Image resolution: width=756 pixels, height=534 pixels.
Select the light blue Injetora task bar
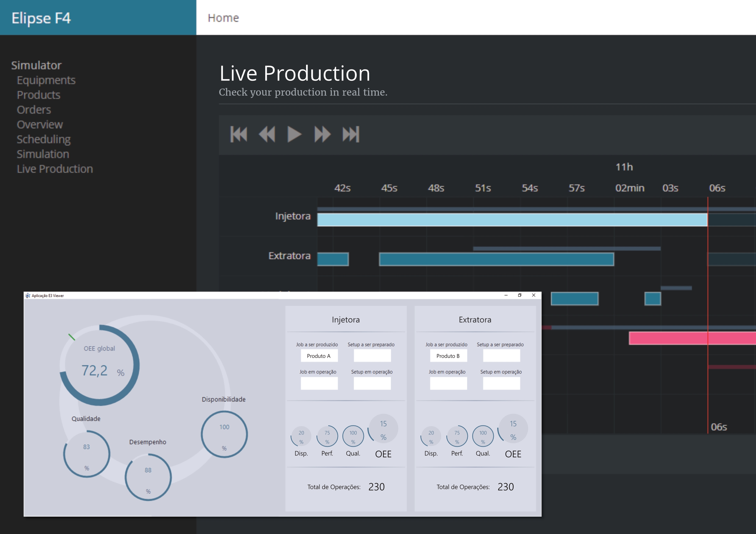point(512,219)
